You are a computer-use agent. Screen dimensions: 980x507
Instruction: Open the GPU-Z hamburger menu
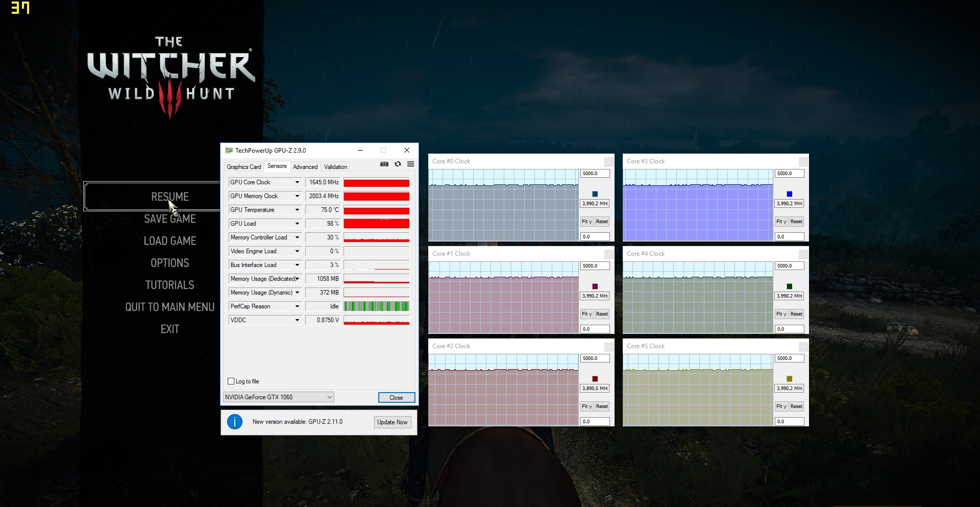(x=410, y=164)
